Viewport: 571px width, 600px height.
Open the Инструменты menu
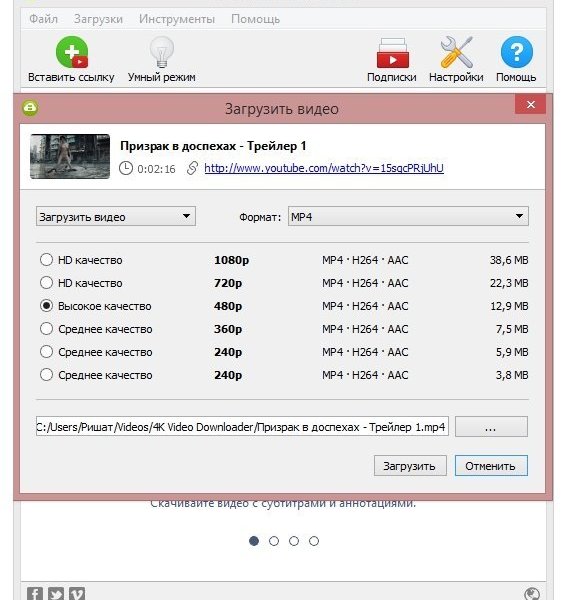pos(177,19)
